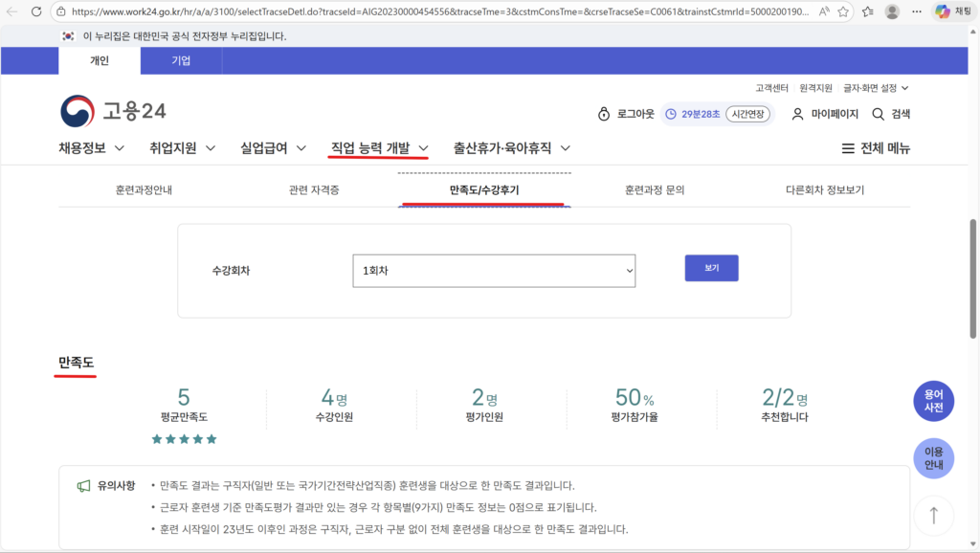Open the 수강회차 dropdown showing 1회차
980x553 pixels.
tap(493, 271)
